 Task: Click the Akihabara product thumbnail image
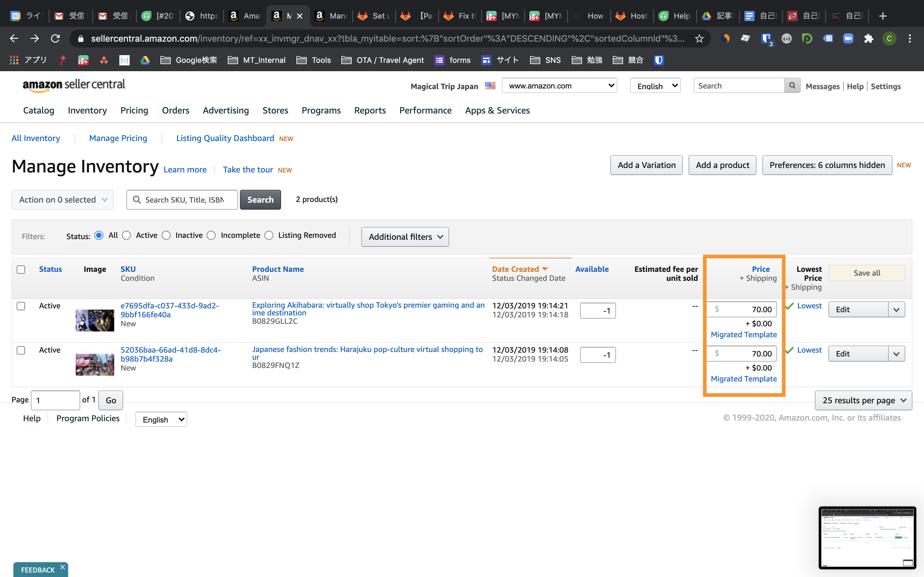[95, 320]
